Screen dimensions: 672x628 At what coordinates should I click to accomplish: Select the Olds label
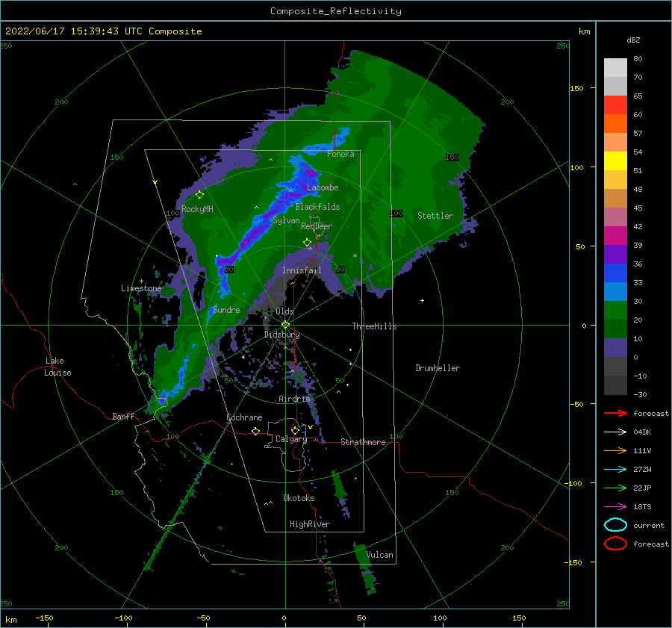click(284, 311)
